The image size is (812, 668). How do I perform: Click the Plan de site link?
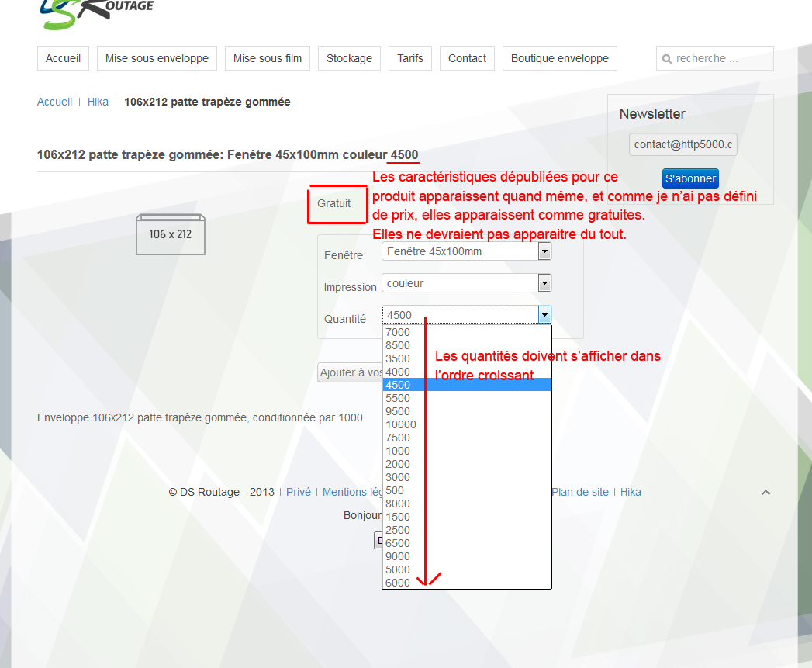pos(580,493)
